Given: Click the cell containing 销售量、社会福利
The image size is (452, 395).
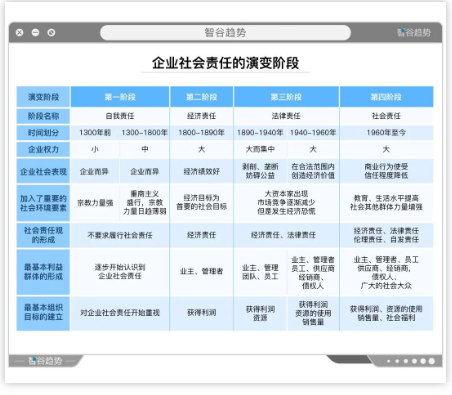Looking at the screenshot, I should tap(386, 313).
